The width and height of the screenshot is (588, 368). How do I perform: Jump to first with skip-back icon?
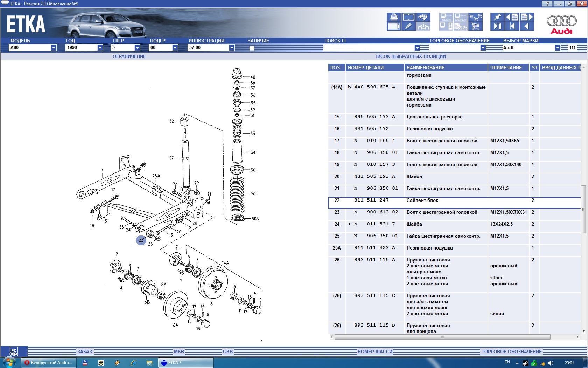[512, 26]
